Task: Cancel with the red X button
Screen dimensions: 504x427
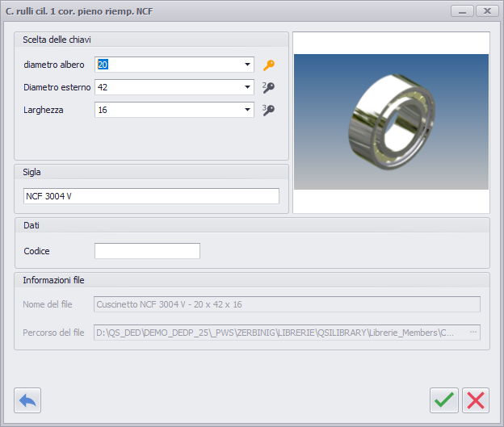Action: (476, 400)
